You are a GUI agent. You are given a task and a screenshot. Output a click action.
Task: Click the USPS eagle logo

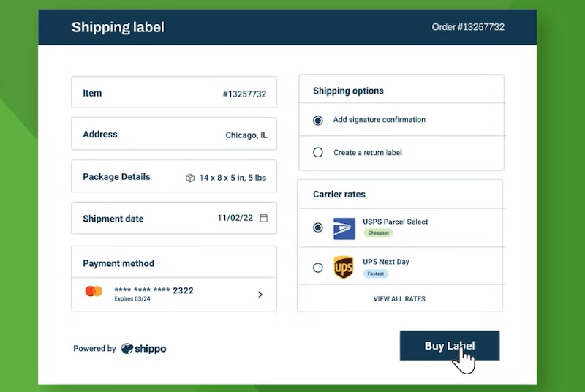click(344, 228)
